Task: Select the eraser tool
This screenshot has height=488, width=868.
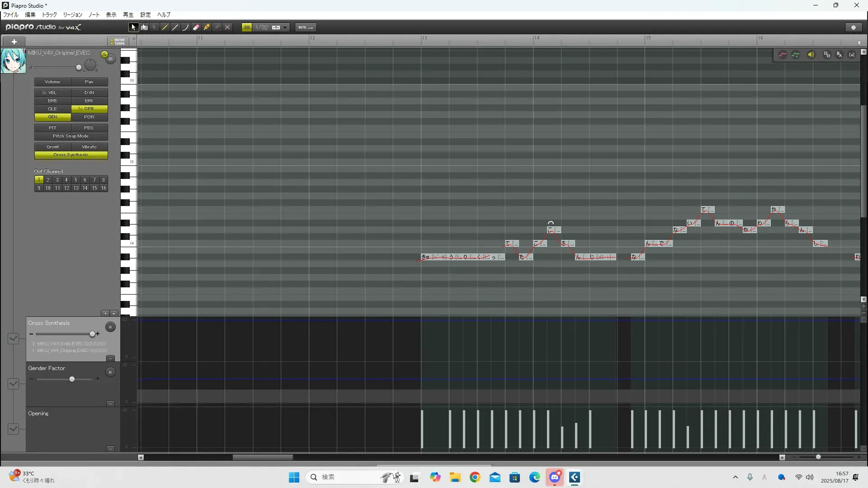Action: (x=196, y=28)
